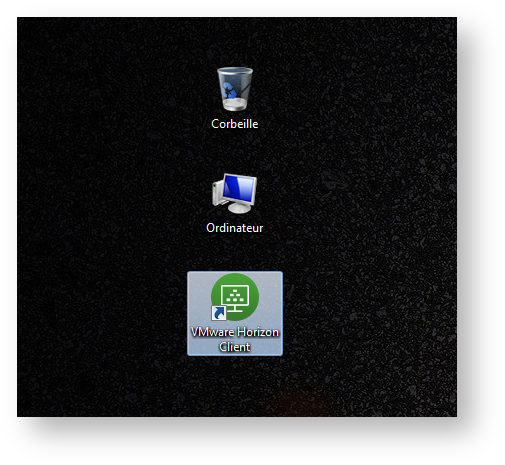This screenshot has width=505, height=465.
Task: Click the monitor stand of the Ordinateur icon
Action: coord(239,208)
